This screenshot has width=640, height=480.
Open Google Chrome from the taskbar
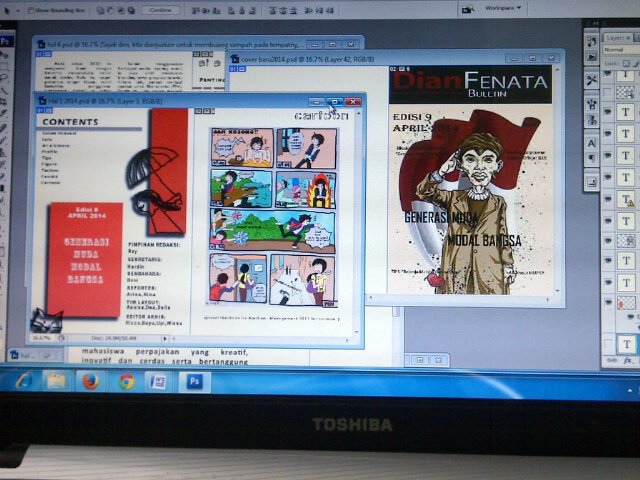pyautogui.click(x=127, y=382)
